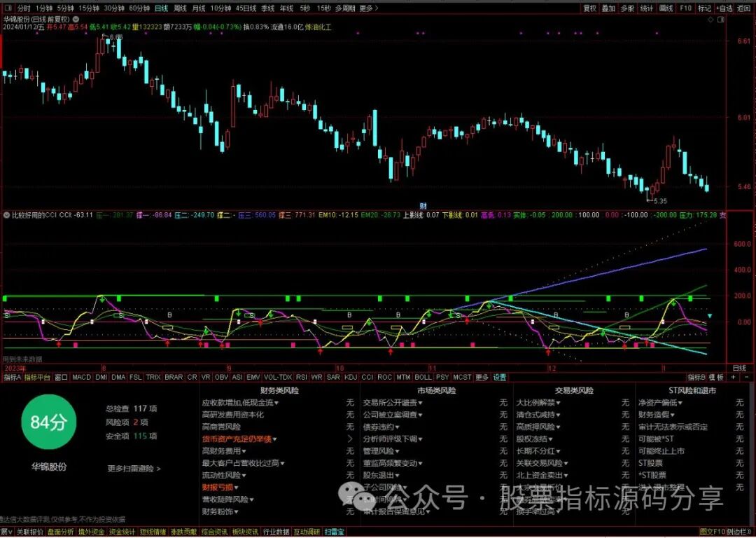
Task: Expand the 交易所公开谴责 risk item
Action: (393, 402)
